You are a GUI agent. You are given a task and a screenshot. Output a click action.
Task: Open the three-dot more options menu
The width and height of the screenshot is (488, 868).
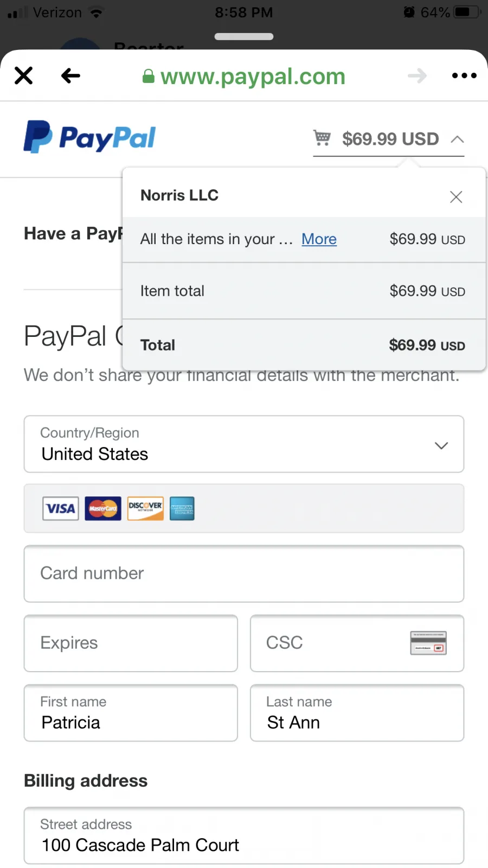click(464, 75)
